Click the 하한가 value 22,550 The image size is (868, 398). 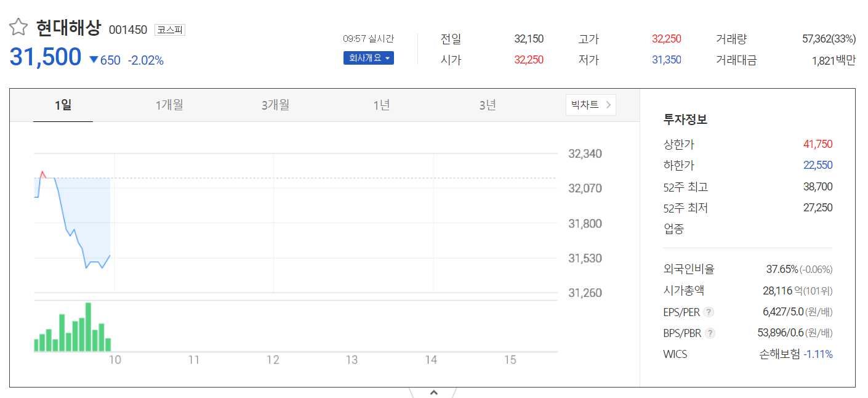818,165
